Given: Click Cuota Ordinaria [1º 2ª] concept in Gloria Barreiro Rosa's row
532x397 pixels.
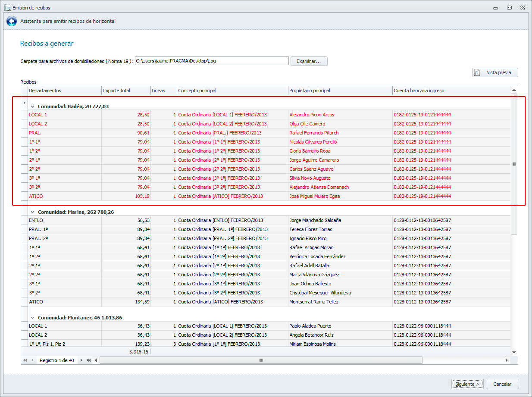Looking at the screenshot, I should tap(219, 151).
